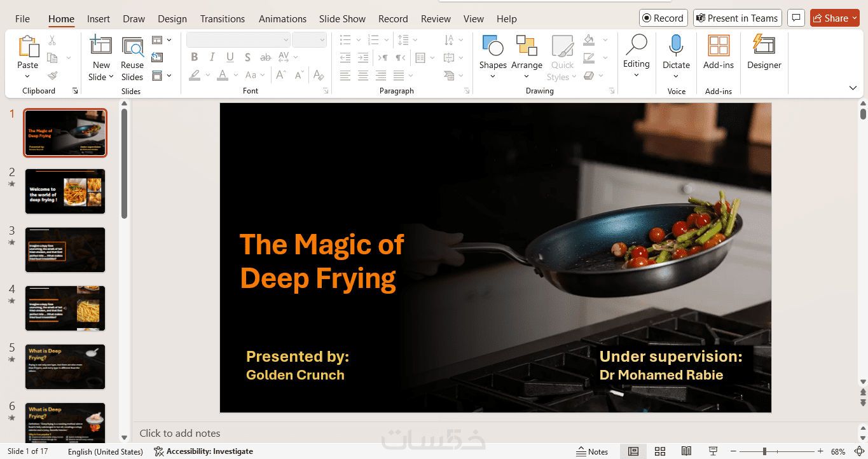Open the Section dropdown
Image resolution: width=868 pixels, height=459 pixels.
pos(162,76)
